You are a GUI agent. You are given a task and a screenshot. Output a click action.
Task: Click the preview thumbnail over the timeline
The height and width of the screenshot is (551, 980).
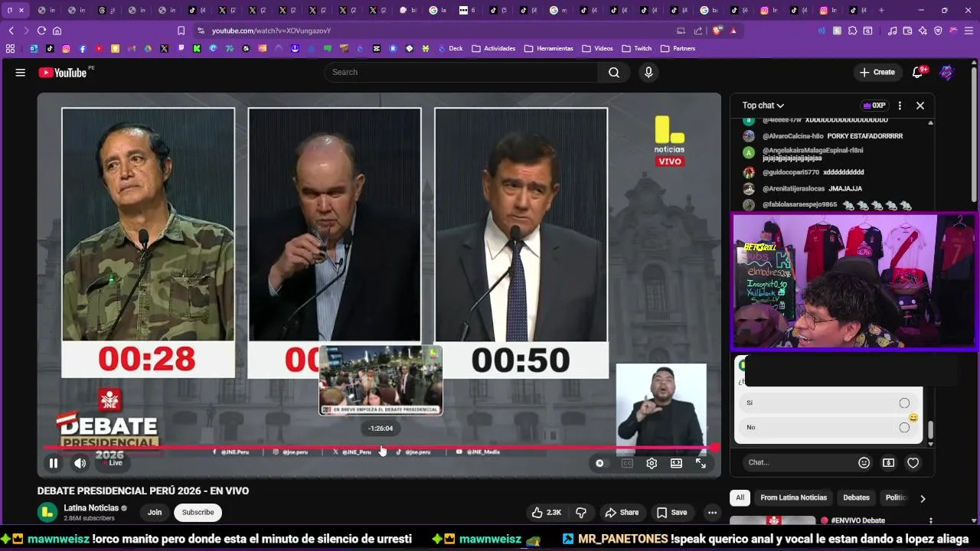coord(381,380)
